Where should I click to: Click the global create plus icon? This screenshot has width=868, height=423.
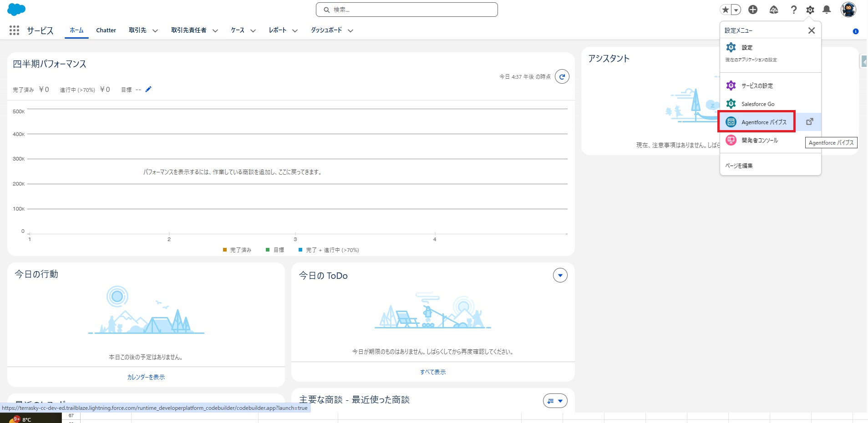[753, 10]
